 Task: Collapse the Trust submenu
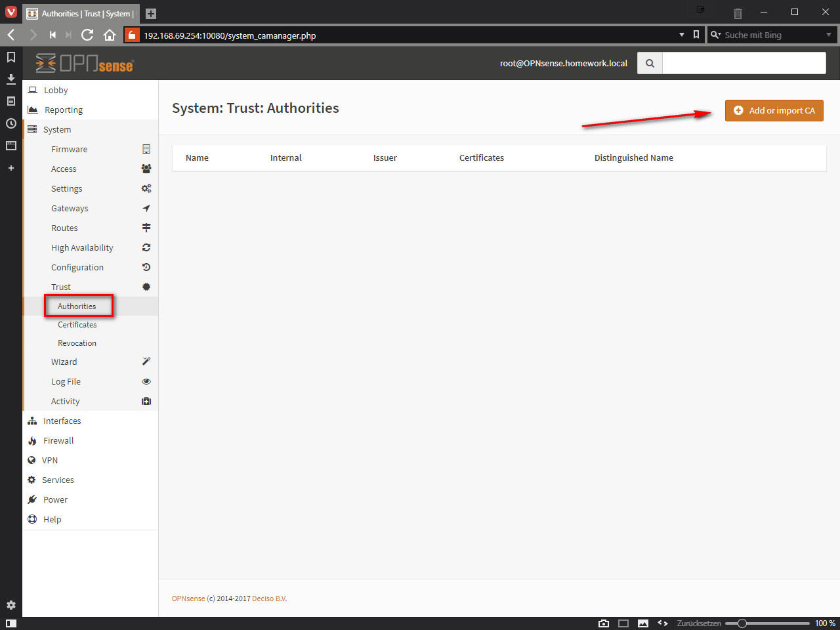tap(61, 287)
